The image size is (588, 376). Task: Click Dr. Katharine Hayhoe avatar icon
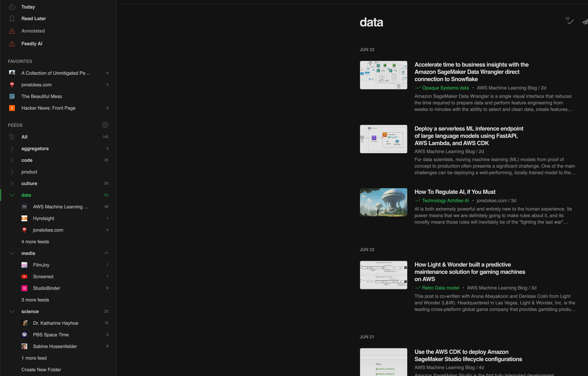click(24, 323)
